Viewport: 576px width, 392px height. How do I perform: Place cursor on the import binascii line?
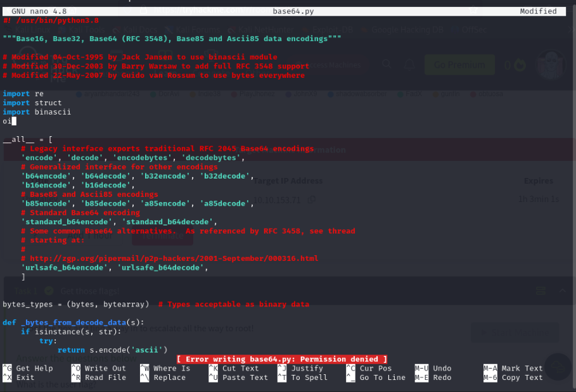(37, 112)
